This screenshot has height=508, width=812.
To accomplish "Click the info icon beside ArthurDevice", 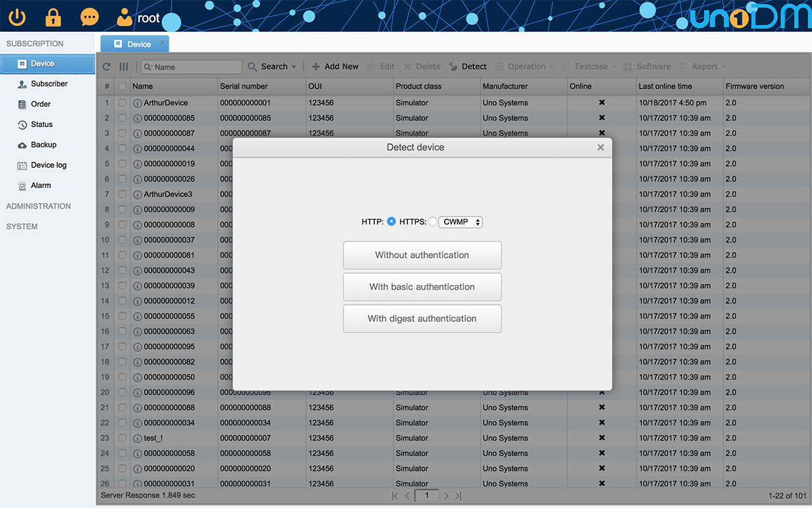I will [x=137, y=103].
